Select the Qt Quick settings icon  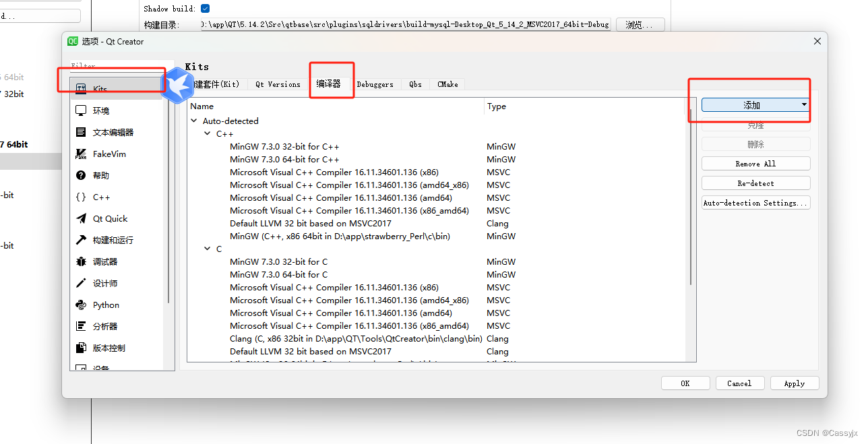pos(82,218)
